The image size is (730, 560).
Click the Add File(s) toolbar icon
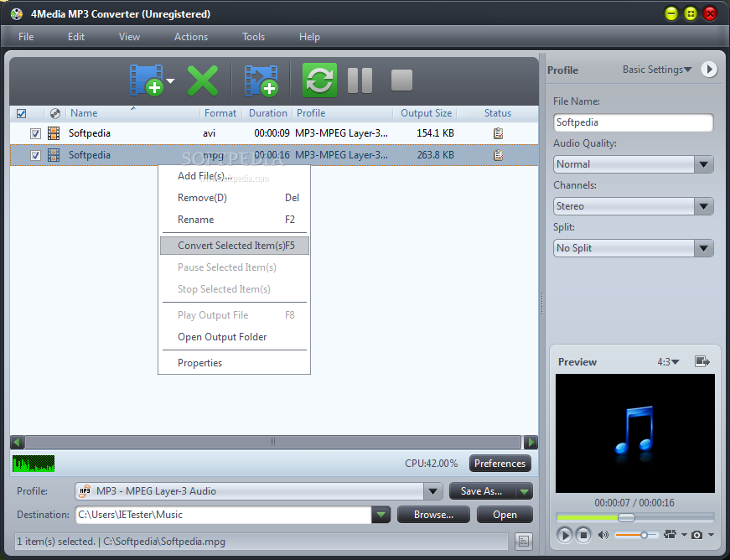point(147,80)
